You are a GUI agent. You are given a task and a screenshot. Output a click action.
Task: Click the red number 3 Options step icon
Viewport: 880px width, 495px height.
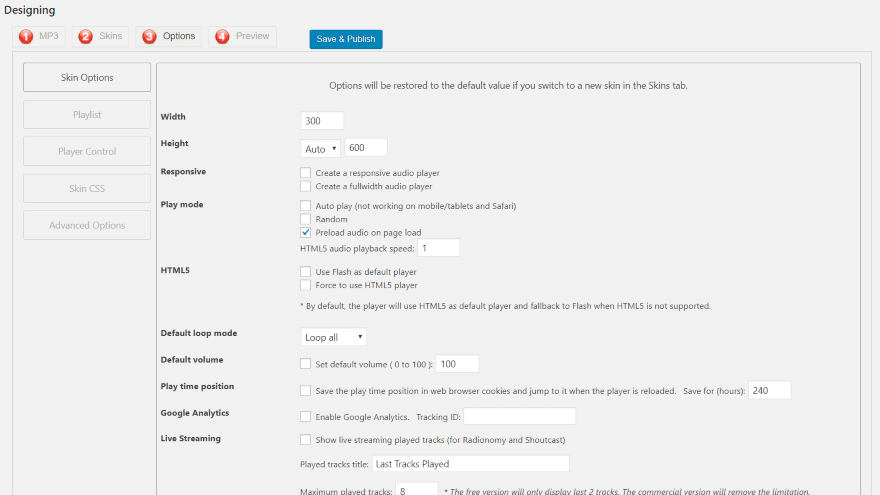pyautogui.click(x=149, y=37)
